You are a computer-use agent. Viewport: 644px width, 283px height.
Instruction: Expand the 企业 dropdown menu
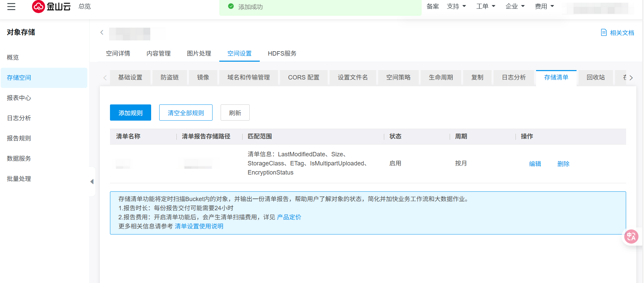click(x=515, y=6)
